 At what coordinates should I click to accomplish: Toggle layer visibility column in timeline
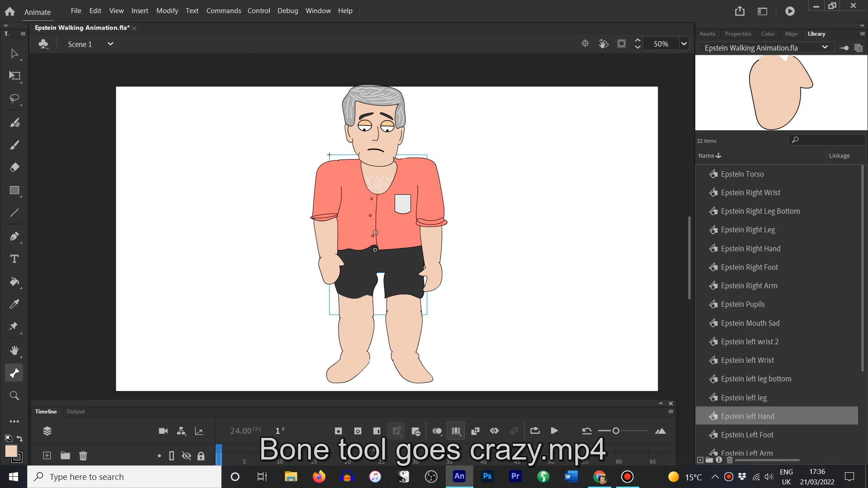(186, 455)
